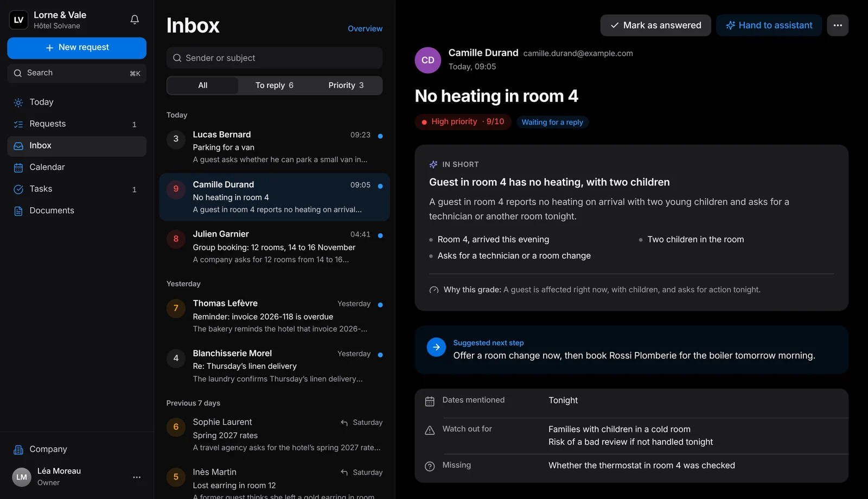Click the priority score 3 badge on Lucas Bernard
The height and width of the screenshot is (499, 868).
[x=176, y=139]
